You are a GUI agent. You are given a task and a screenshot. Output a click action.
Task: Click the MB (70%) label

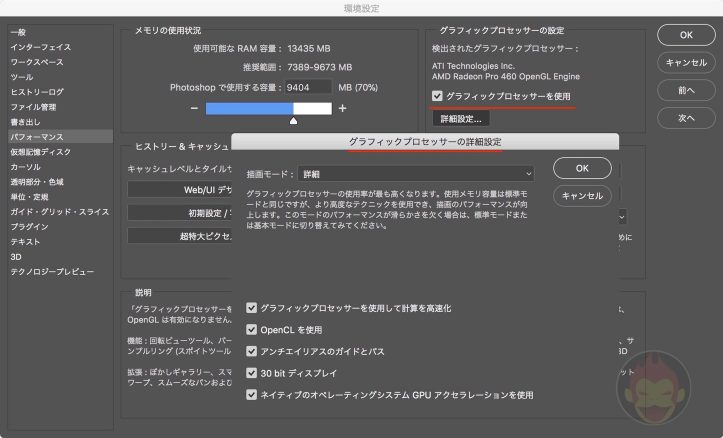tap(358, 87)
